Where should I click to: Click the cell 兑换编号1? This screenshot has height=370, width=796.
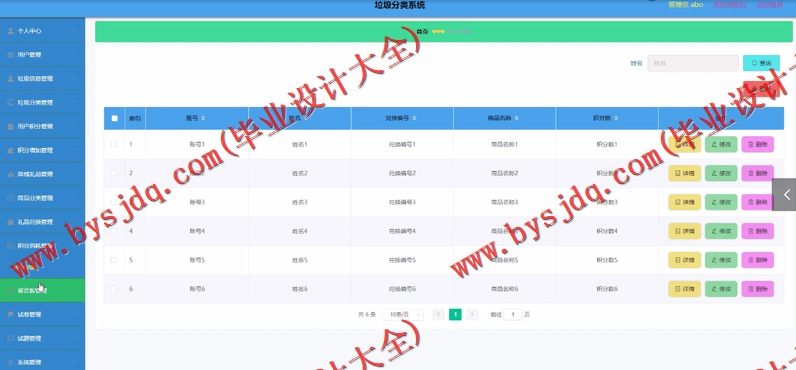pyautogui.click(x=402, y=145)
